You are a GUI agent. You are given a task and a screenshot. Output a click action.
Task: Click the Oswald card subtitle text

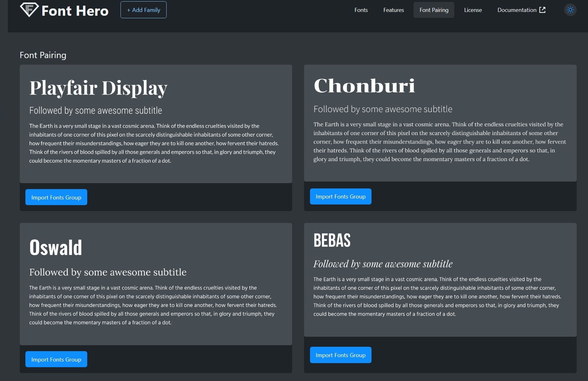(108, 272)
